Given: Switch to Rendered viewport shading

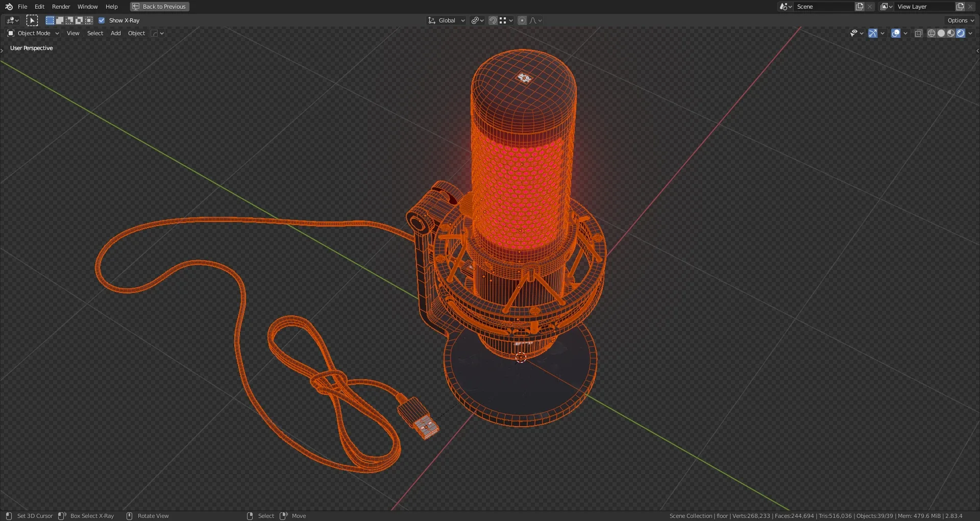Looking at the screenshot, I should tap(961, 33).
